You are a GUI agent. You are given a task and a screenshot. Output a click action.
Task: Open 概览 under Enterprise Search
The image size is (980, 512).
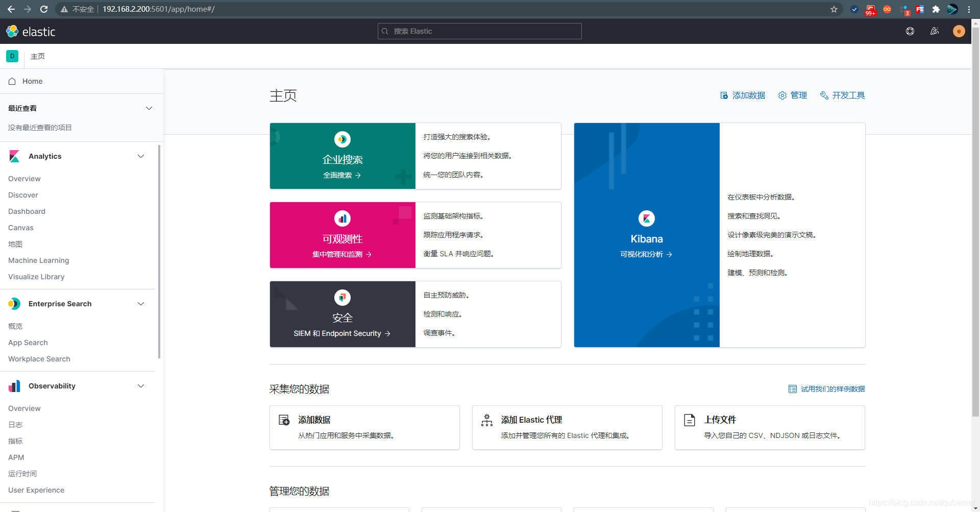tap(15, 326)
